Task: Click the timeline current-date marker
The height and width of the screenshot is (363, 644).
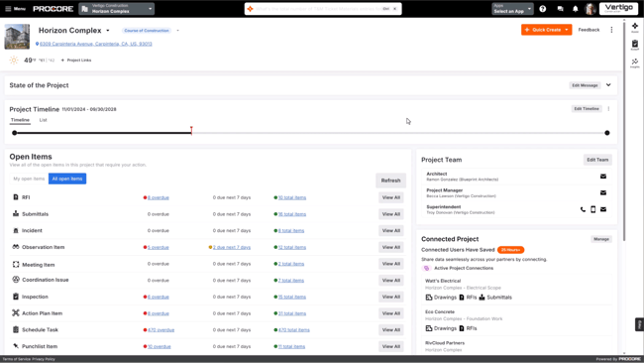Action: pos(191,131)
